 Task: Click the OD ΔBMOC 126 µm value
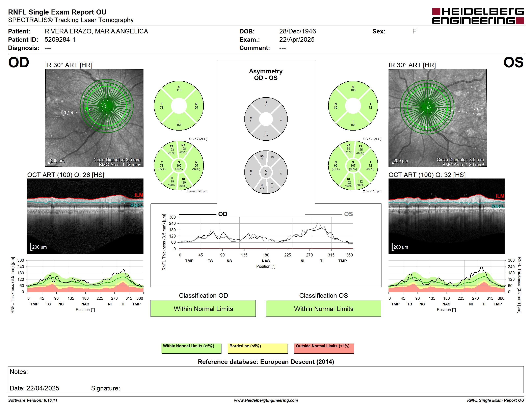pyautogui.click(x=197, y=191)
